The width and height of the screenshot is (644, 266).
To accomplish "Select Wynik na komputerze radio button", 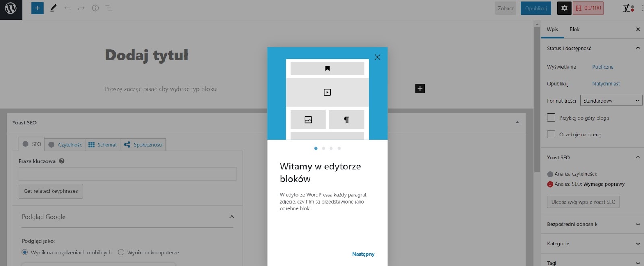I will pyautogui.click(x=121, y=252).
